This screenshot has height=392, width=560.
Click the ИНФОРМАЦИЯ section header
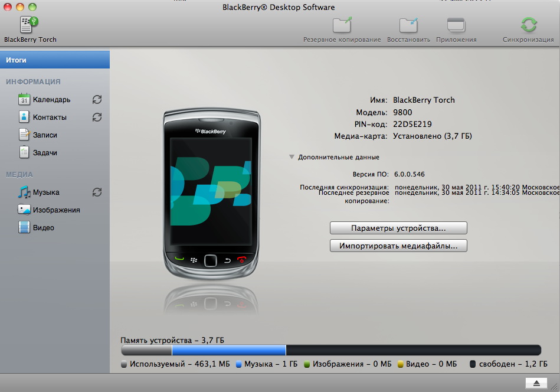point(33,82)
